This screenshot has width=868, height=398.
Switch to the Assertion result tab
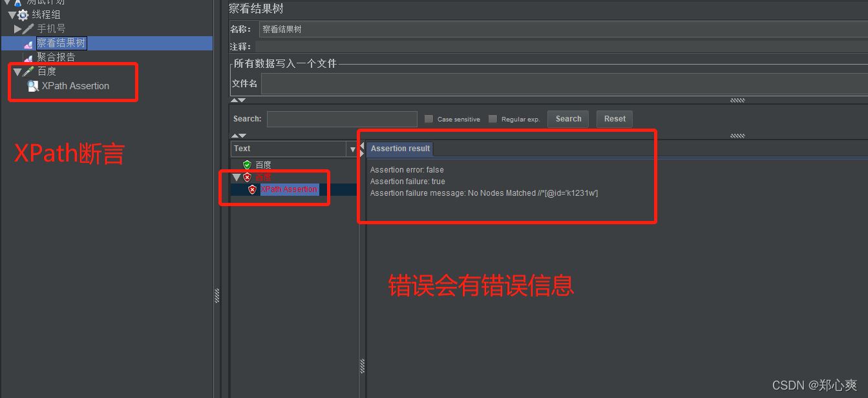point(400,149)
